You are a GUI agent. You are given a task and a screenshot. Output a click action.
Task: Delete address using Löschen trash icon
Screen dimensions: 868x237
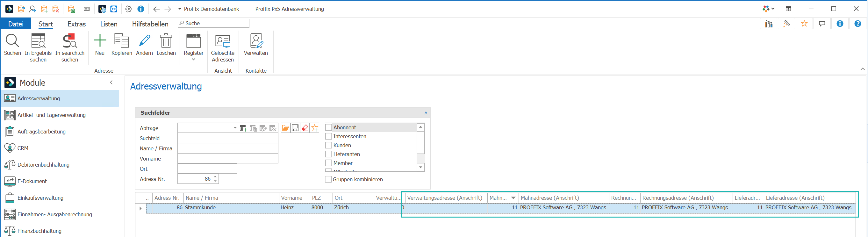[166, 40]
